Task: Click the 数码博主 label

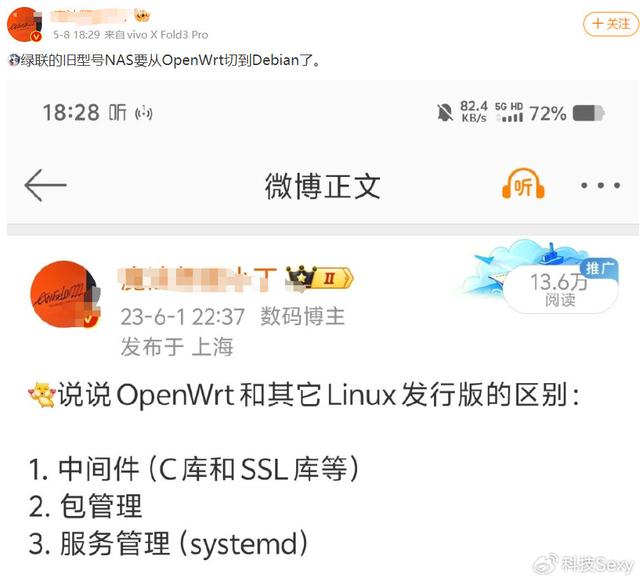Action: point(302,316)
